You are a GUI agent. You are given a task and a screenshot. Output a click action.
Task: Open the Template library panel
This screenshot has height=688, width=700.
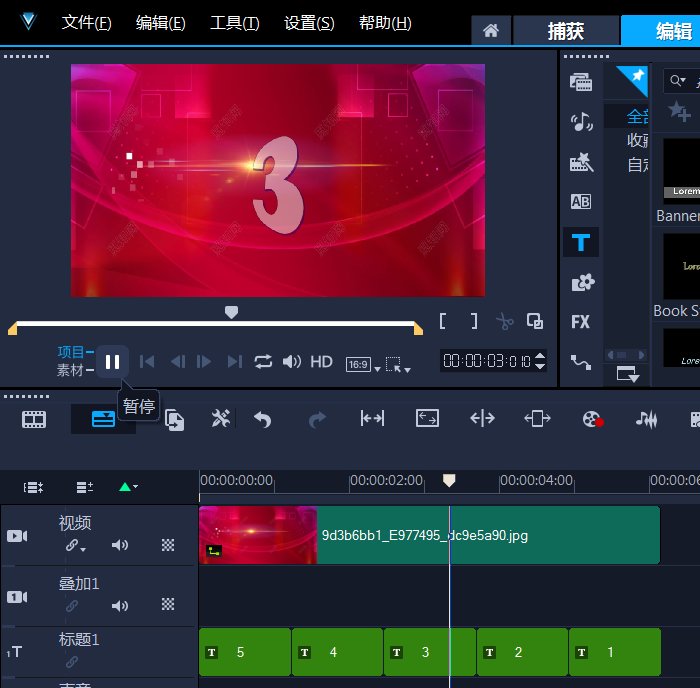(580, 162)
